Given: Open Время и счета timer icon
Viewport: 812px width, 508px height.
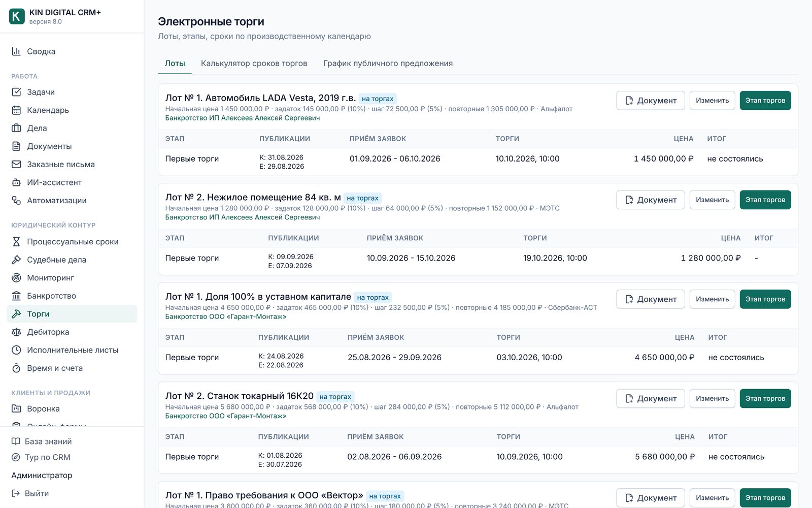Looking at the screenshot, I should [16, 368].
